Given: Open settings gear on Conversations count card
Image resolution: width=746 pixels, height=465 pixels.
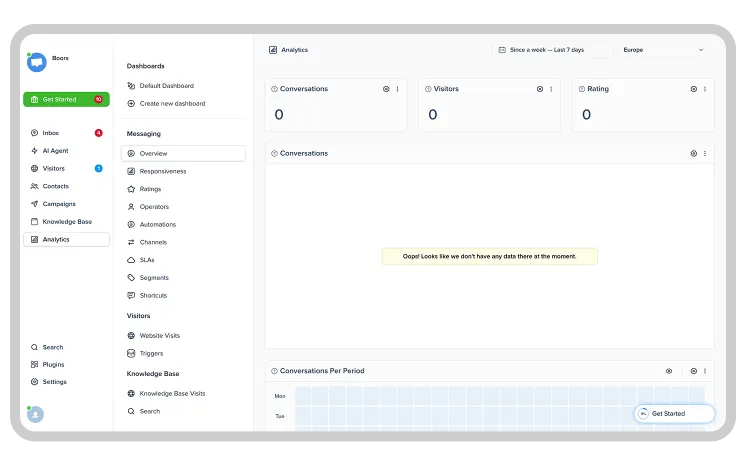Looking at the screenshot, I should (x=386, y=89).
